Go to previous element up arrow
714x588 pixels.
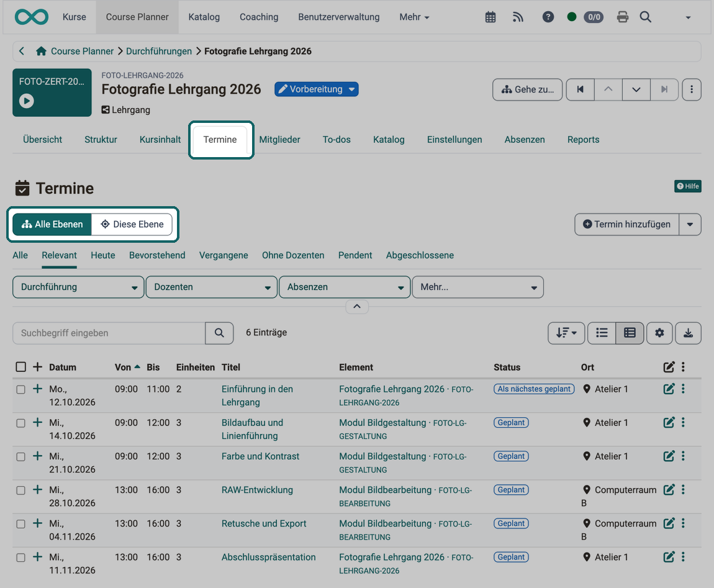click(608, 89)
